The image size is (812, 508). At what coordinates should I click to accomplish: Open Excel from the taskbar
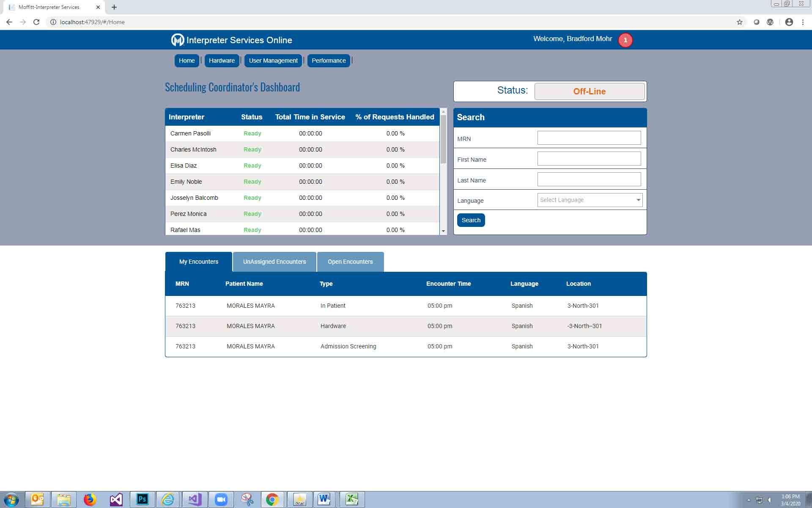pos(351,500)
